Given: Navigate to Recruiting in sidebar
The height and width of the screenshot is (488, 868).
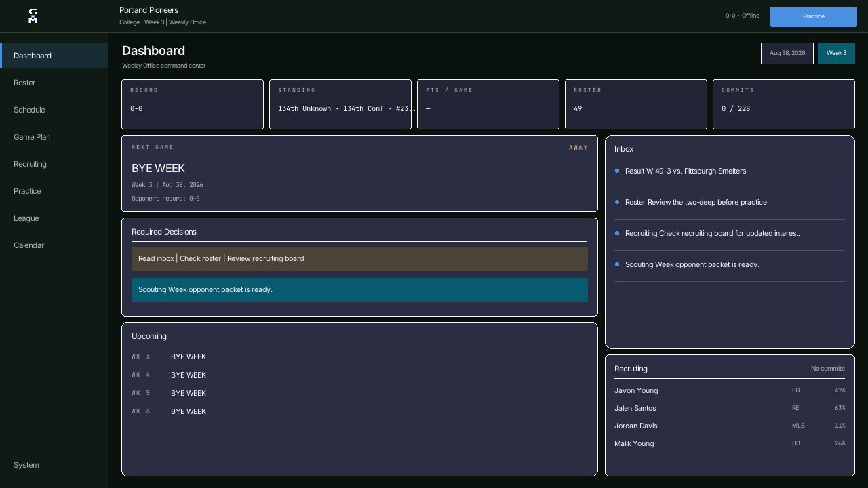Looking at the screenshot, I should coord(54,164).
